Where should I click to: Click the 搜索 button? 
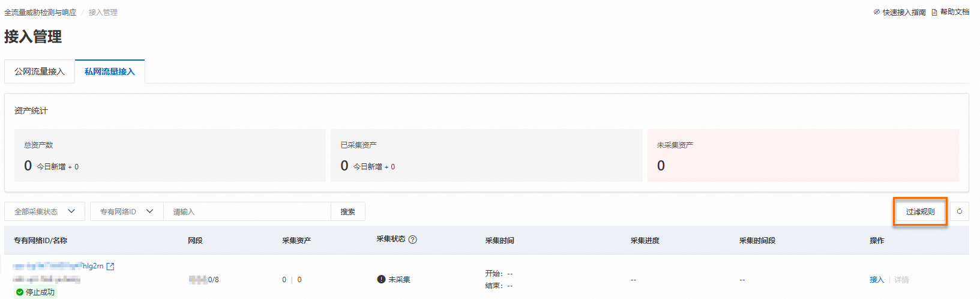[347, 211]
